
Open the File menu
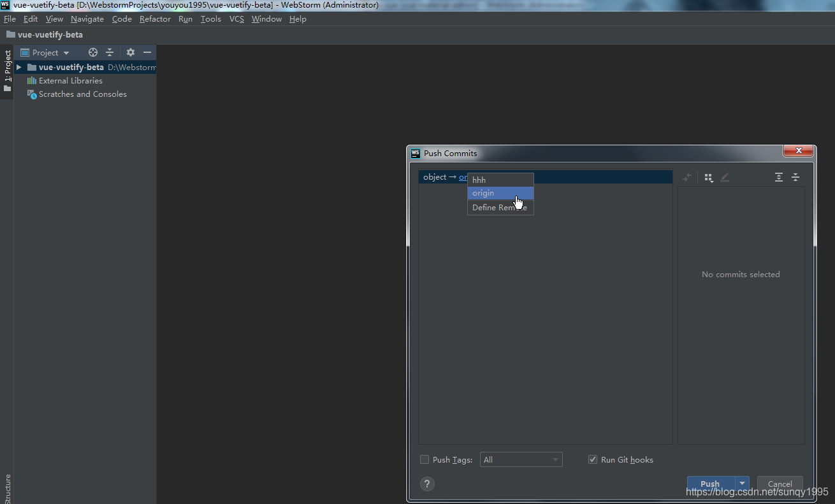(10, 19)
